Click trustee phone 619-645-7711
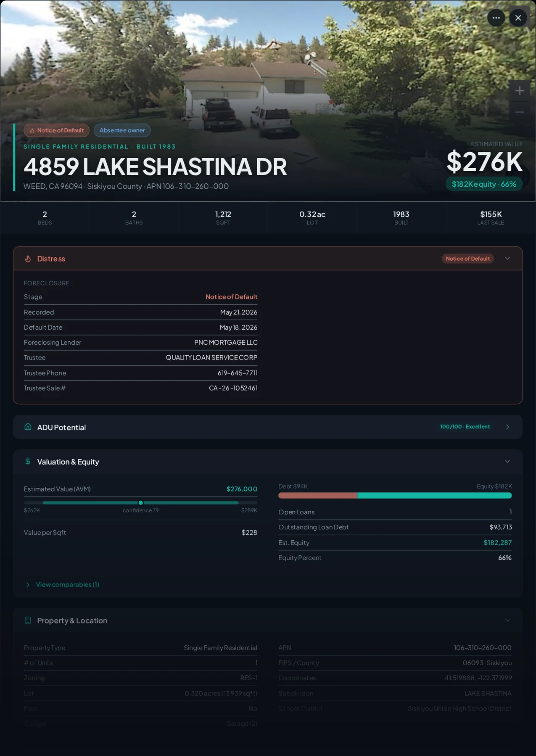536x756 pixels. (238, 373)
